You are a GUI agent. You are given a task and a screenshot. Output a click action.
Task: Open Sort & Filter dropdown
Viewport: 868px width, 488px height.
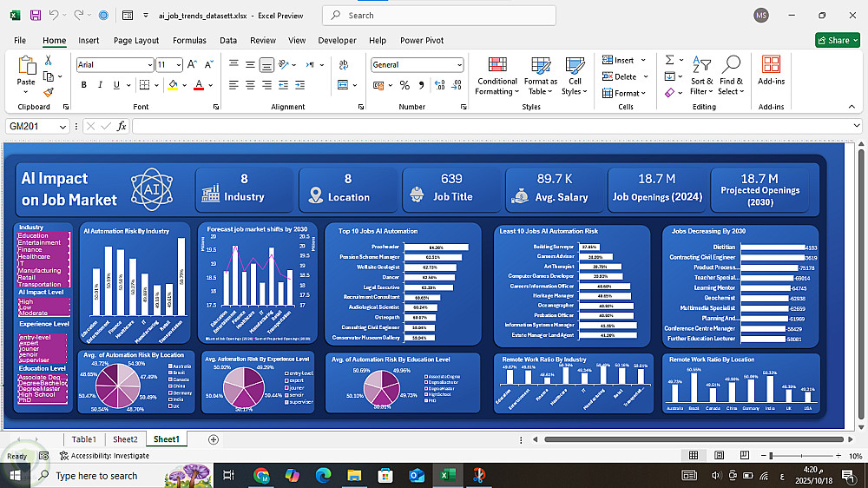[701, 76]
